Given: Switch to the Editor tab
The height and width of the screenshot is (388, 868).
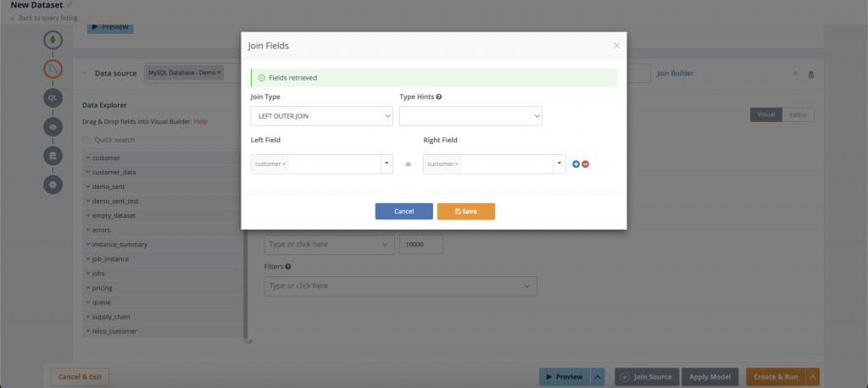Looking at the screenshot, I should [798, 114].
